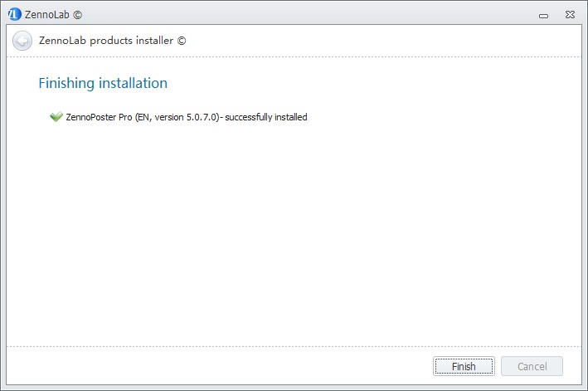Click the "(EN," language label in the status line
The width and height of the screenshot is (588, 391).
(143, 117)
